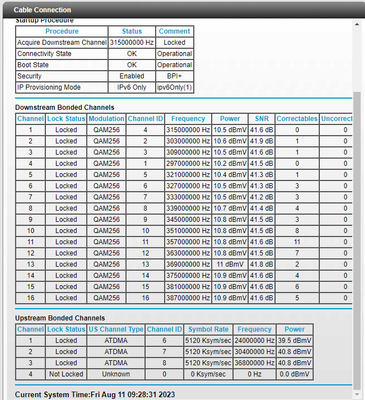Select the Procedure column header
365x400 pixels.
click(62, 31)
